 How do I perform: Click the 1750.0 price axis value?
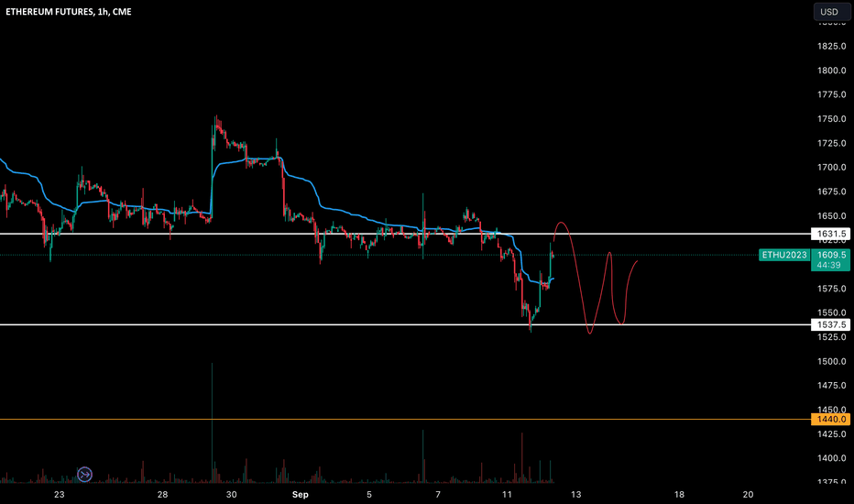(832, 119)
